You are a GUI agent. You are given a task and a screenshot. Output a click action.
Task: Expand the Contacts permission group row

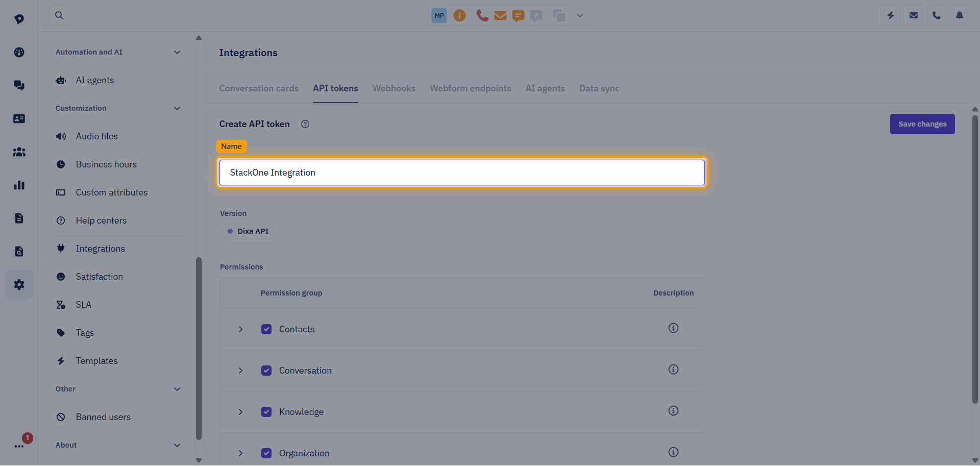[x=240, y=329]
